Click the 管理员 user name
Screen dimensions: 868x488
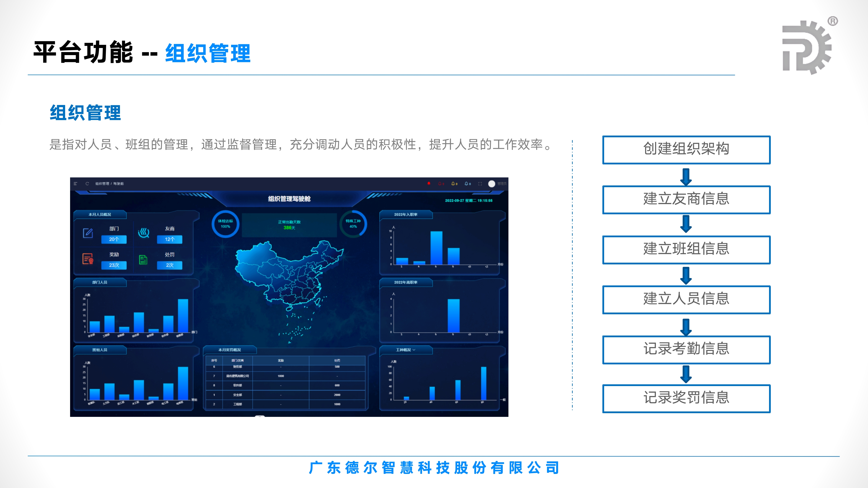click(502, 183)
